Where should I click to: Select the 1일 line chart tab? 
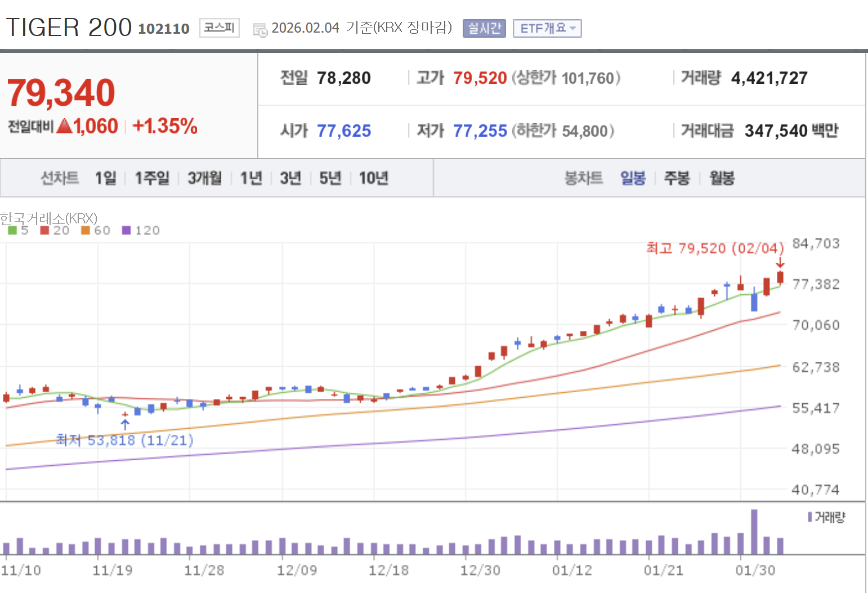[106, 178]
